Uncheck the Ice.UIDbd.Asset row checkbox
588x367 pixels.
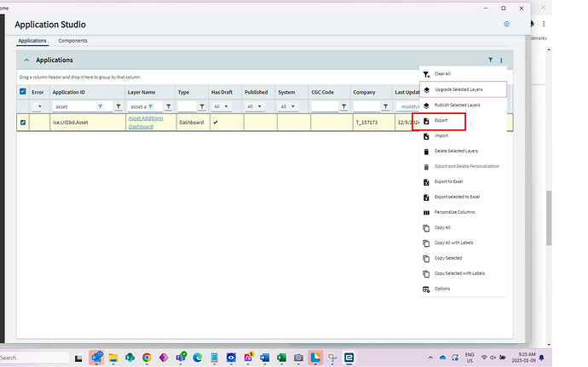pos(23,123)
